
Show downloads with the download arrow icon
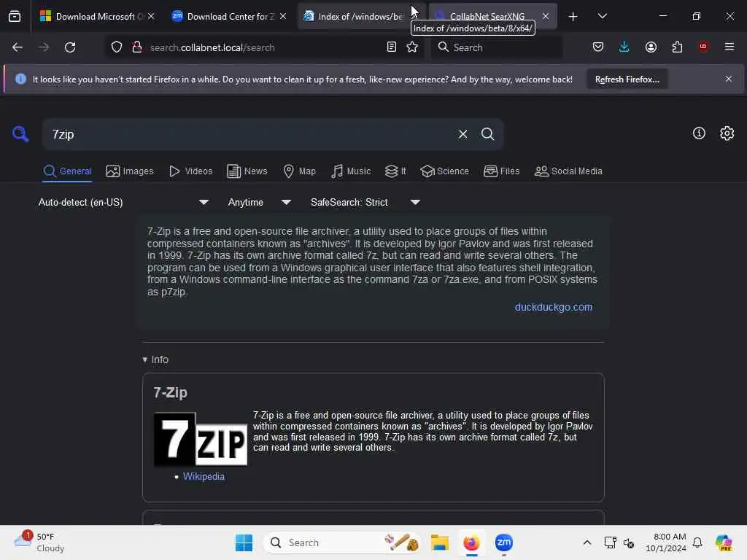tap(624, 47)
